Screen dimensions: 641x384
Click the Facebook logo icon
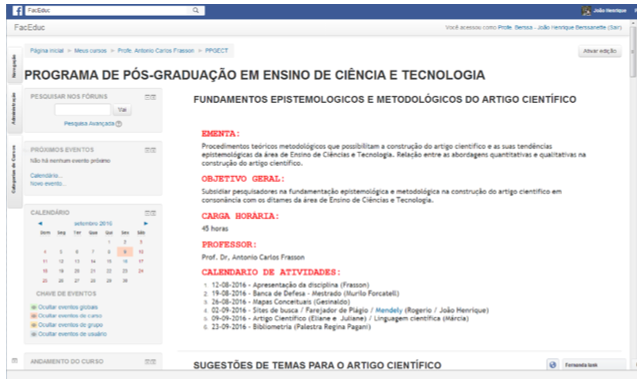click(x=17, y=11)
